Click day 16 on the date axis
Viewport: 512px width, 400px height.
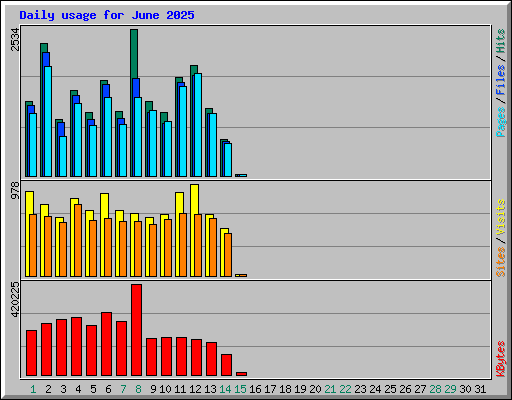click(x=255, y=389)
